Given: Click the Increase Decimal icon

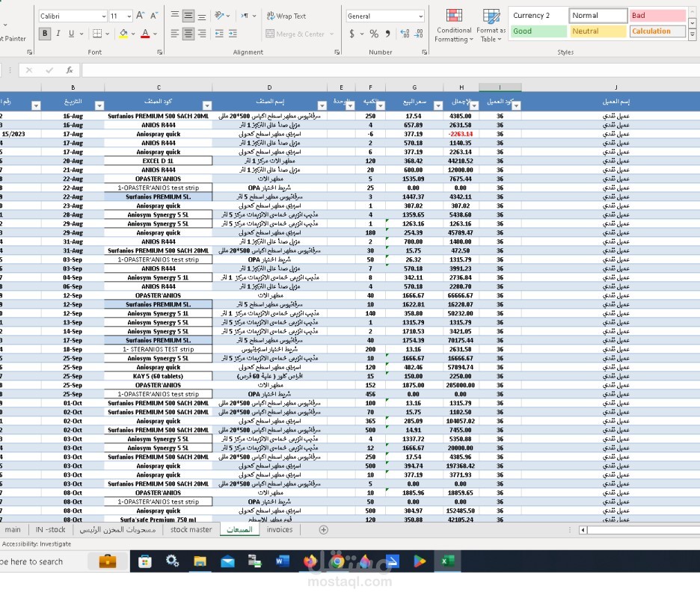Looking at the screenshot, I should click(405, 34).
